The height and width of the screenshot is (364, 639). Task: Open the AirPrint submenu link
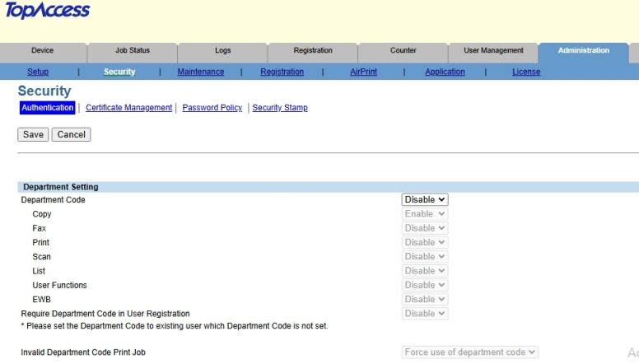point(363,72)
